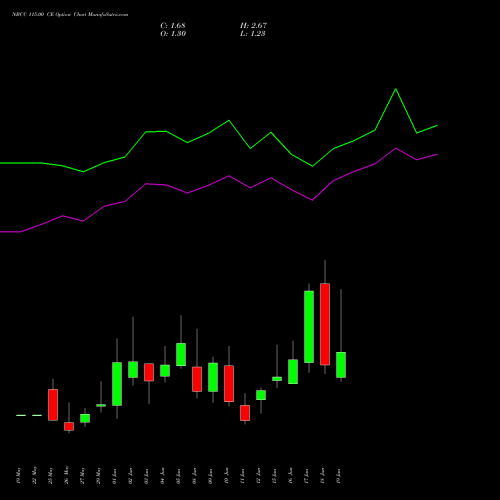The height and width of the screenshot is (500, 500).
Task: Select the open value O: 1.30
Action: tap(173, 33)
